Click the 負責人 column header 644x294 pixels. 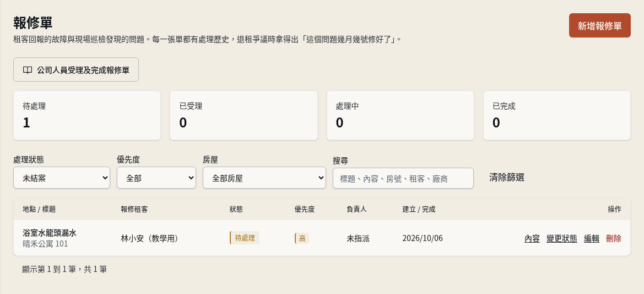click(357, 209)
